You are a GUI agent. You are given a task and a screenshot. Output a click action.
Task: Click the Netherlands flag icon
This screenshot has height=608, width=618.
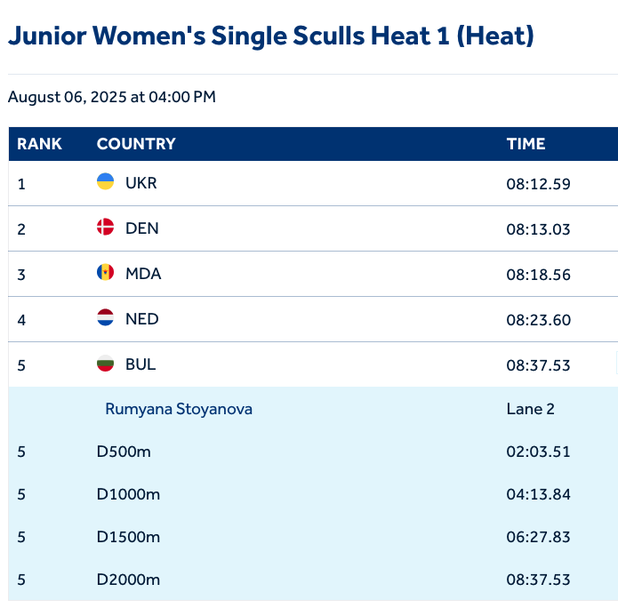[105, 319]
